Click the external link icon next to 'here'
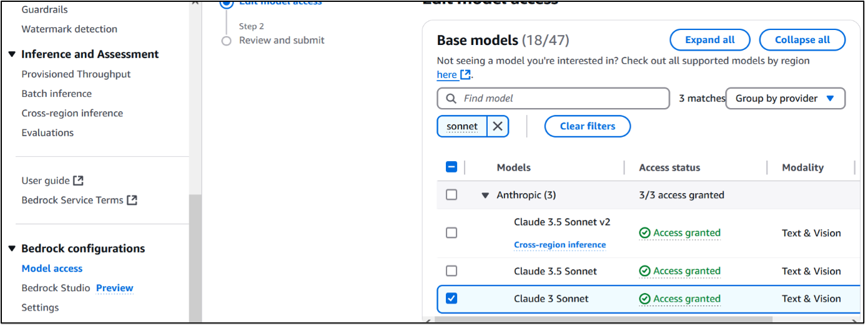 [x=465, y=75]
